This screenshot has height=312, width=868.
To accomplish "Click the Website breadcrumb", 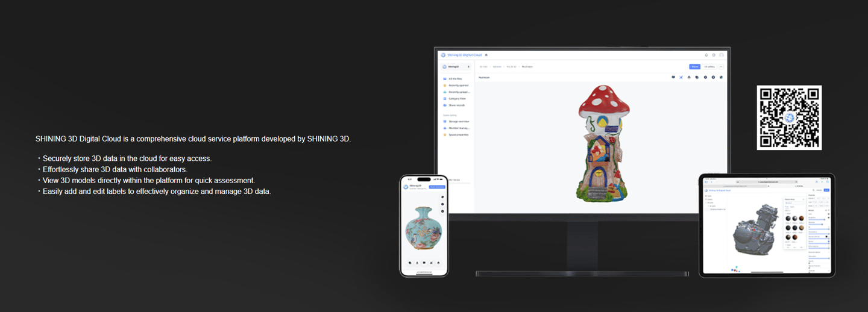I will click(x=497, y=67).
